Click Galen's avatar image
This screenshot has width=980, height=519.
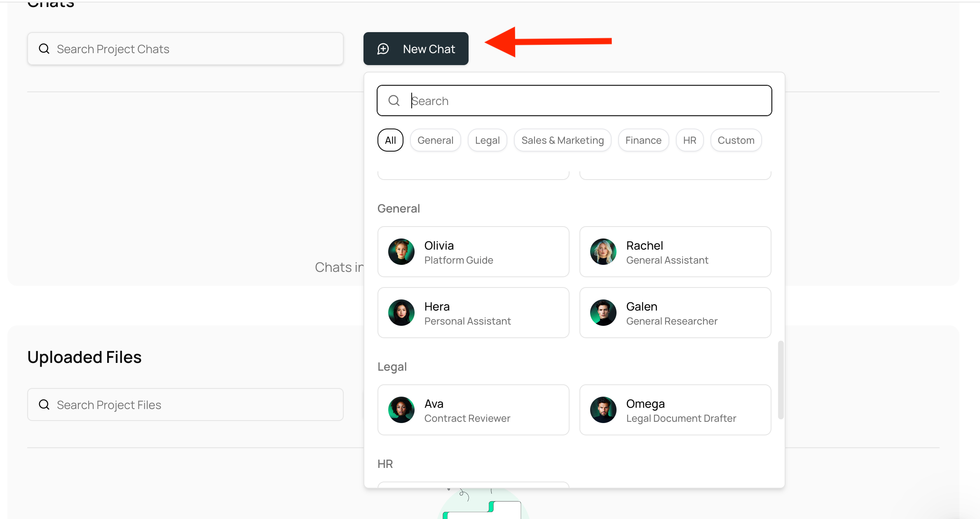603,313
